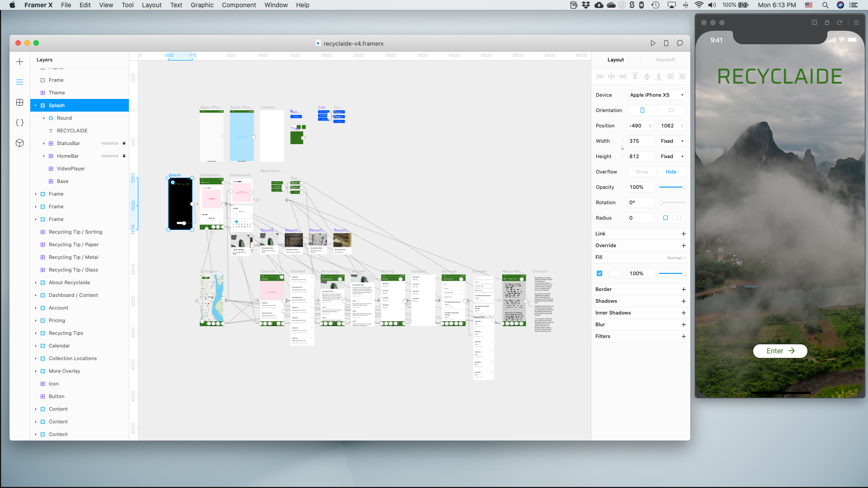Switch to the Handoff tab
The height and width of the screenshot is (488, 868).
(x=665, y=60)
